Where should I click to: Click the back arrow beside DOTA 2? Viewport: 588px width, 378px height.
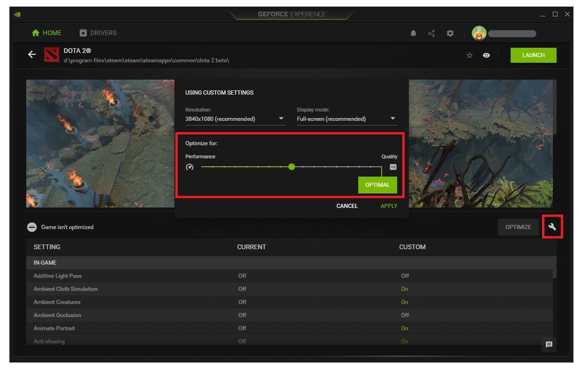(x=32, y=55)
